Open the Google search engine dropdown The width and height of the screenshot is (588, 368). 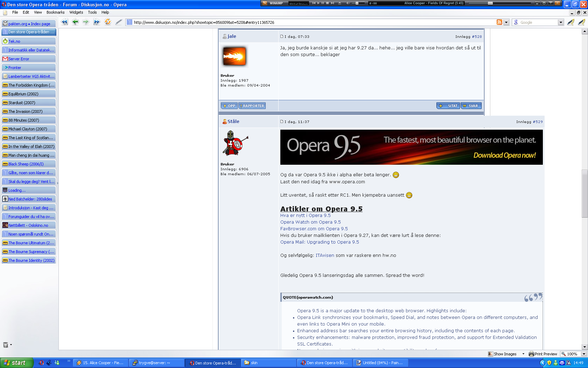561,22
